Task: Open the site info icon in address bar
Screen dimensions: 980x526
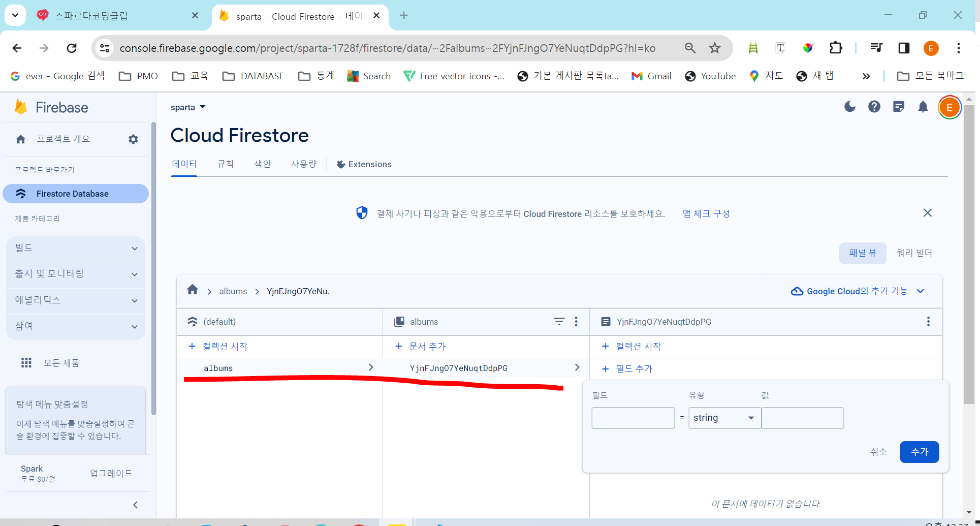Action: point(105,48)
